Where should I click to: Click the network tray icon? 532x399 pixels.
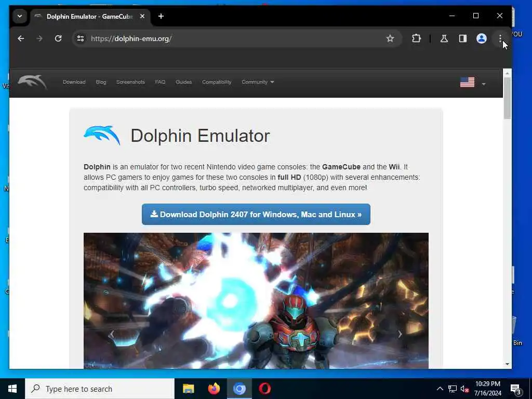click(x=453, y=389)
